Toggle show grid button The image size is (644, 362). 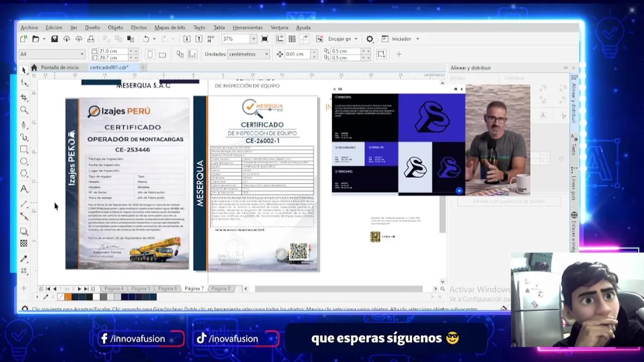tap(292, 39)
